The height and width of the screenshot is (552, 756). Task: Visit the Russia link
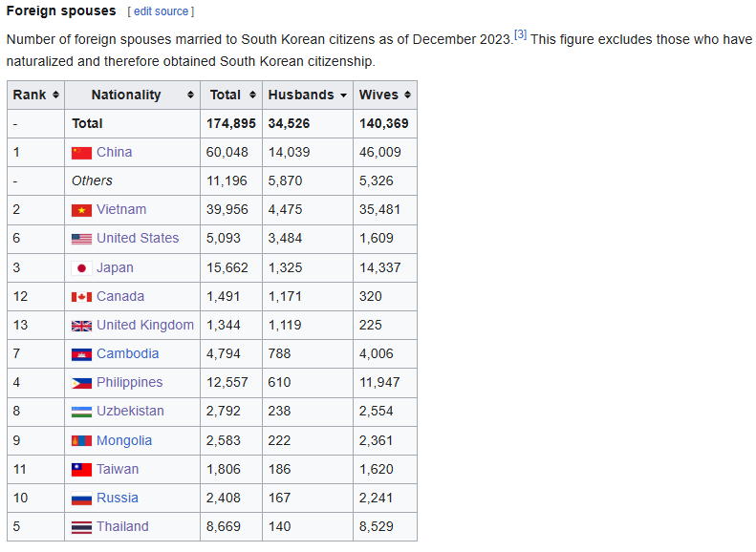pos(118,498)
